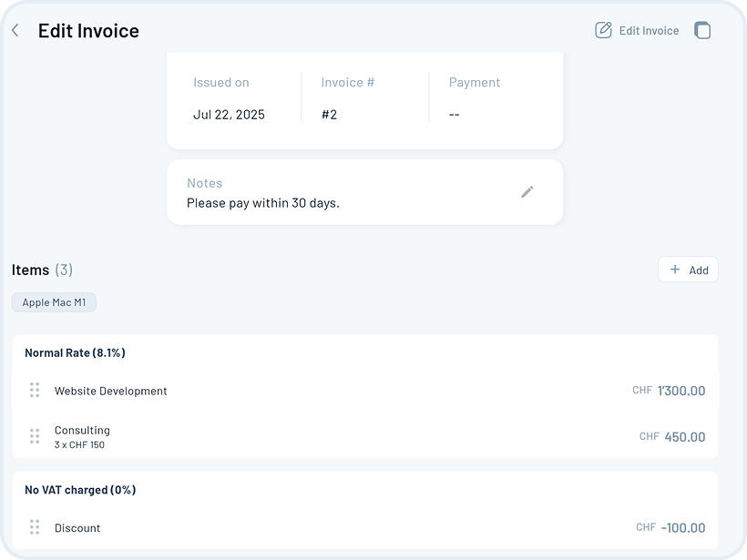The width and height of the screenshot is (747, 560).
Task: Click the invoice number #2
Action: [329, 115]
